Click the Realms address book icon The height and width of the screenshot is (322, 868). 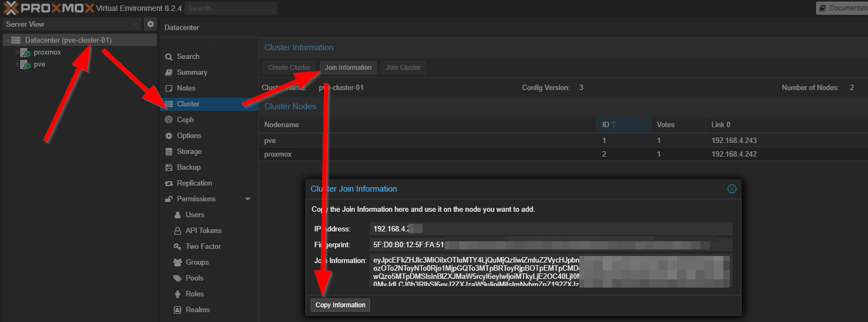(177, 310)
